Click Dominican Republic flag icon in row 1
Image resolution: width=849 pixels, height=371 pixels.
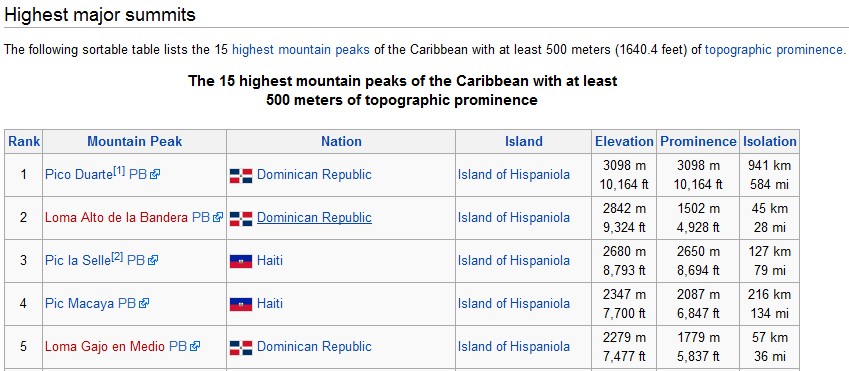pos(241,175)
